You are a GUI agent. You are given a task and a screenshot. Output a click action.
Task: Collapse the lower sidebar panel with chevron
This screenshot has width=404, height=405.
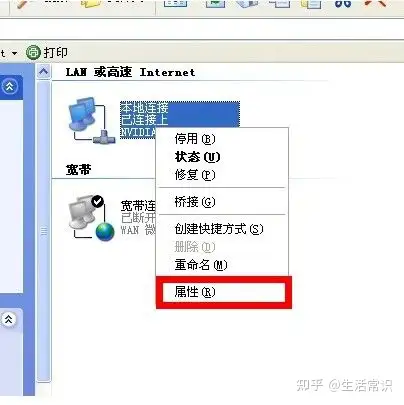point(9,319)
